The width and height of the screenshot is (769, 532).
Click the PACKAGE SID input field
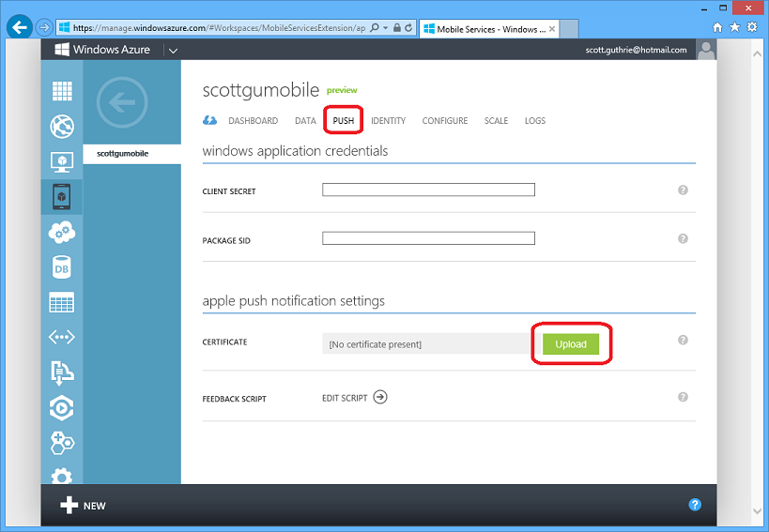click(x=429, y=238)
